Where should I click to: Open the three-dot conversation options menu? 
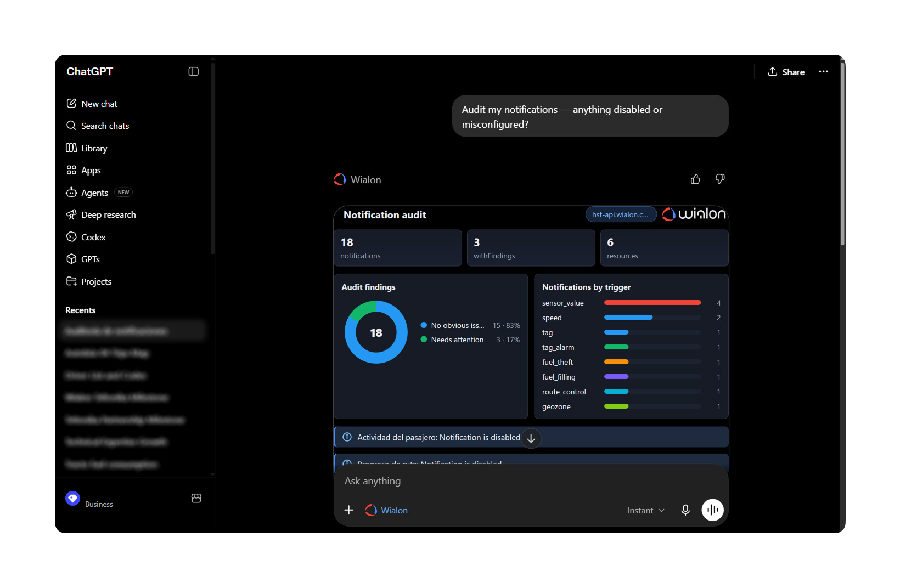point(823,72)
